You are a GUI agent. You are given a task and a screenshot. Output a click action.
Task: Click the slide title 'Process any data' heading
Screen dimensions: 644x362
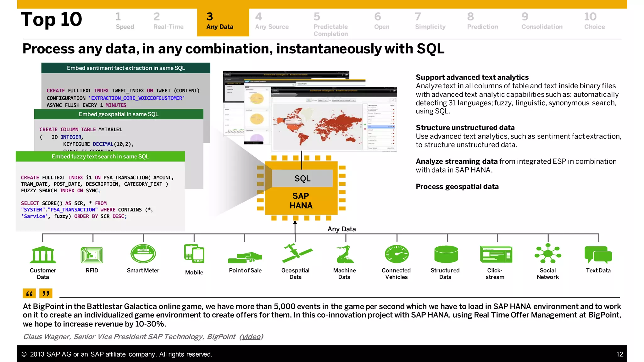[233, 49]
